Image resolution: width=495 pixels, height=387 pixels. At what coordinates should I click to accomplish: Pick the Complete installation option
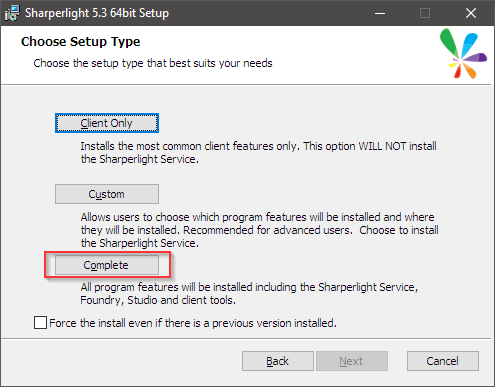(x=107, y=265)
